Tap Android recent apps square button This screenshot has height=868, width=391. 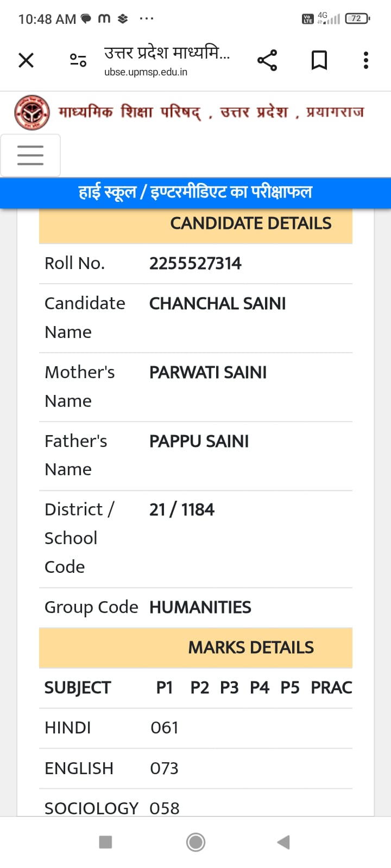106,842
